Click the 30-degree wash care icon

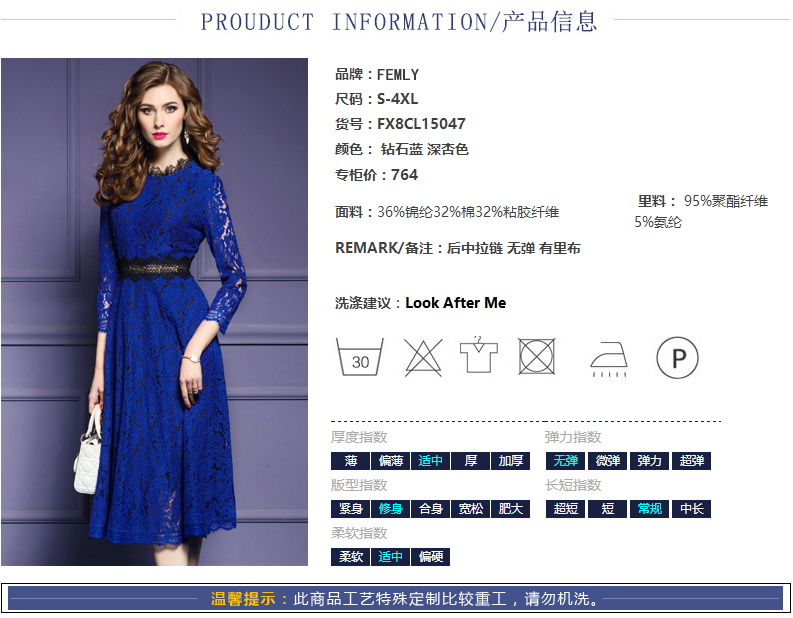coord(360,357)
